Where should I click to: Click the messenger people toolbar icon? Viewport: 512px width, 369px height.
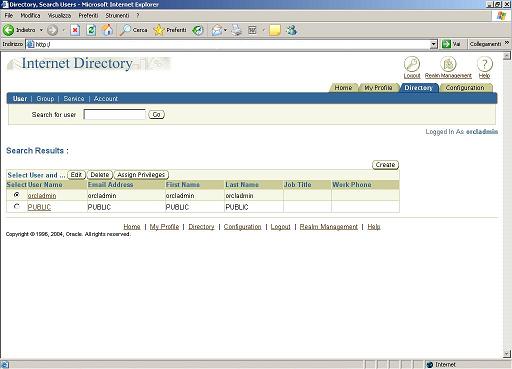(x=292, y=30)
